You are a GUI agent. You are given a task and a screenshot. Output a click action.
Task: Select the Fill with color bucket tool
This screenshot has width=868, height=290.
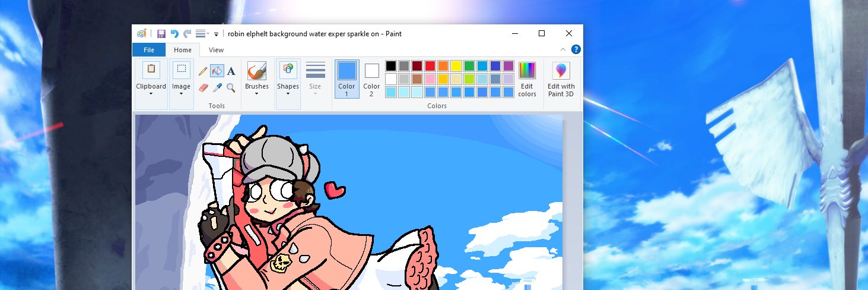click(217, 71)
